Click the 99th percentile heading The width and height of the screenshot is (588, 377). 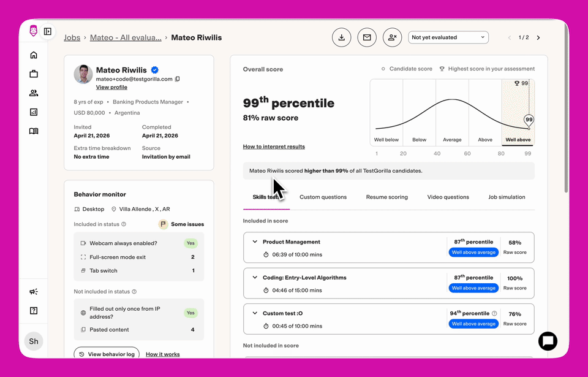[288, 102]
